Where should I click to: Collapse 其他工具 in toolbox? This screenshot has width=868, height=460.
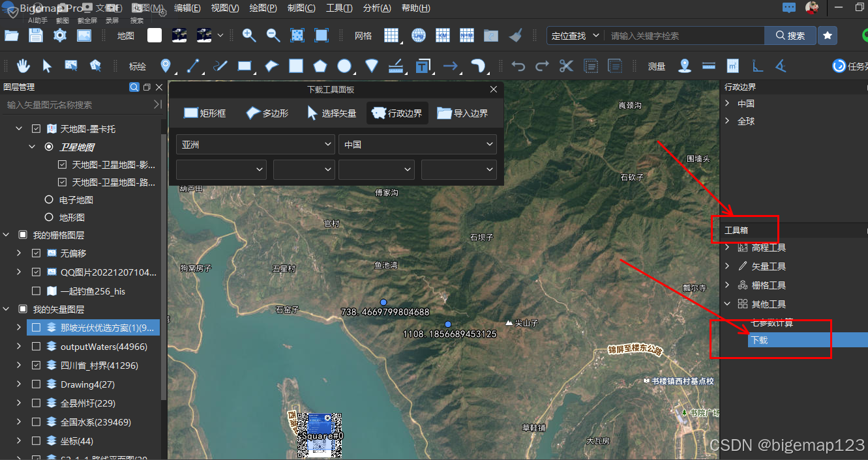728,304
